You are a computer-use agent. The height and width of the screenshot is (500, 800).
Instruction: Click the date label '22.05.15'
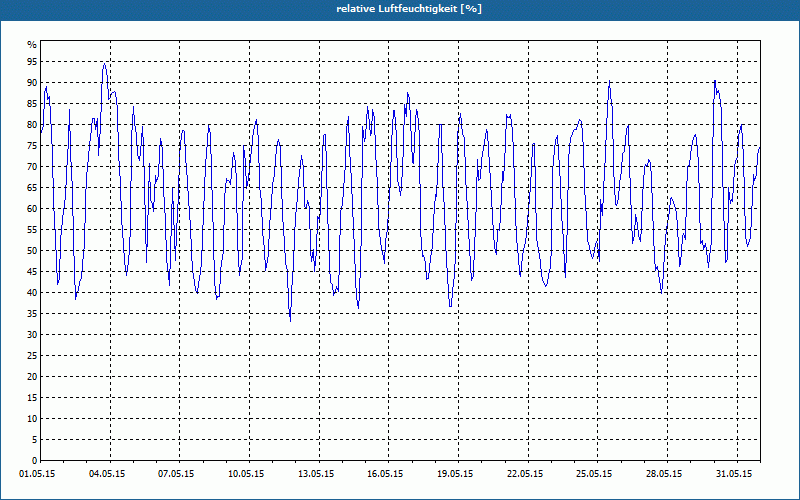[x=525, y=474]
